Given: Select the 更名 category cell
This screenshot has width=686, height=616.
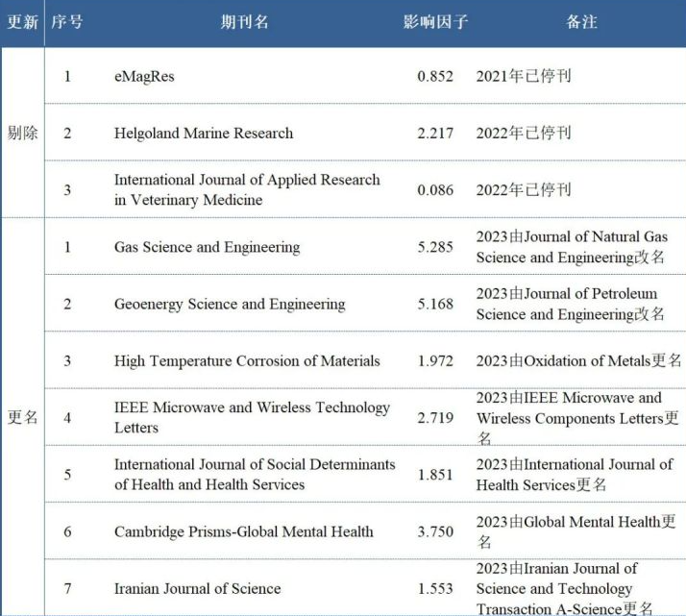Looking at the screenshot, I should [22, 417].
